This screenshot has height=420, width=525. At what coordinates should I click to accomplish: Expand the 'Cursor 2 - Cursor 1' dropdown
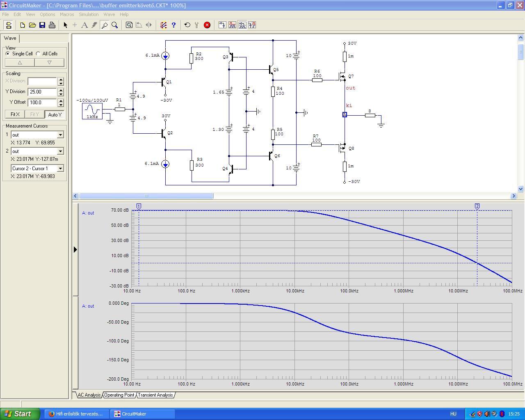(x=60, y=169)
